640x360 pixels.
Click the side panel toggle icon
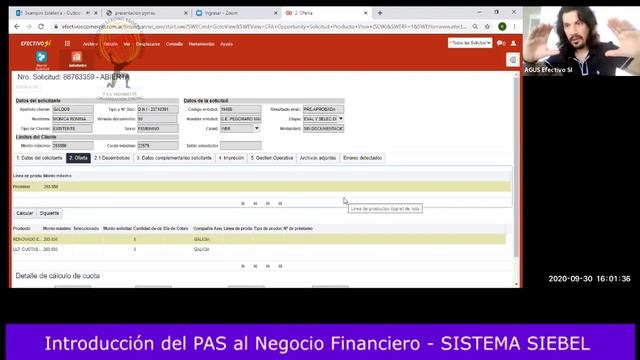point(513,60)
